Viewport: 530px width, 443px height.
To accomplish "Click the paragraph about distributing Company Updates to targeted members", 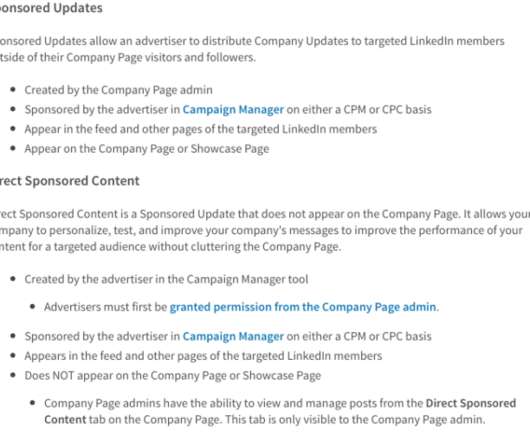I will (252, 49).
